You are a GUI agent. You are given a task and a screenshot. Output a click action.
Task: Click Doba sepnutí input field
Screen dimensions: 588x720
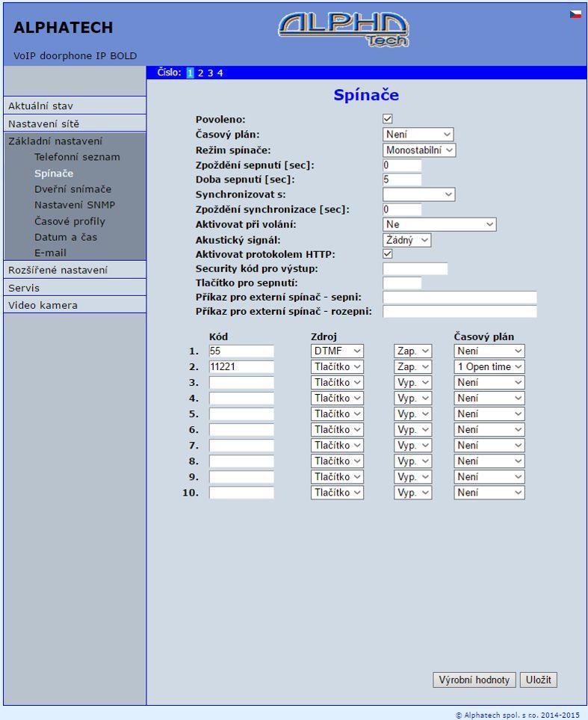pos(402,179)
